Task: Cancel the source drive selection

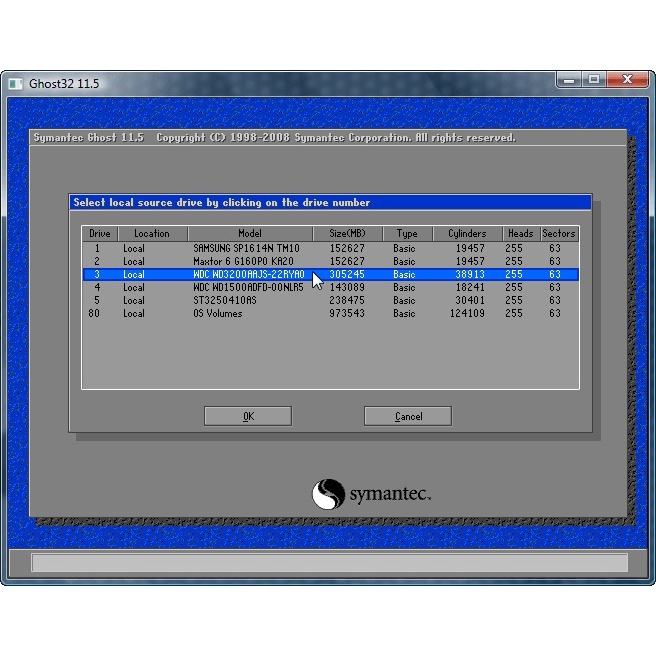Action: click(x=408, y=416)
